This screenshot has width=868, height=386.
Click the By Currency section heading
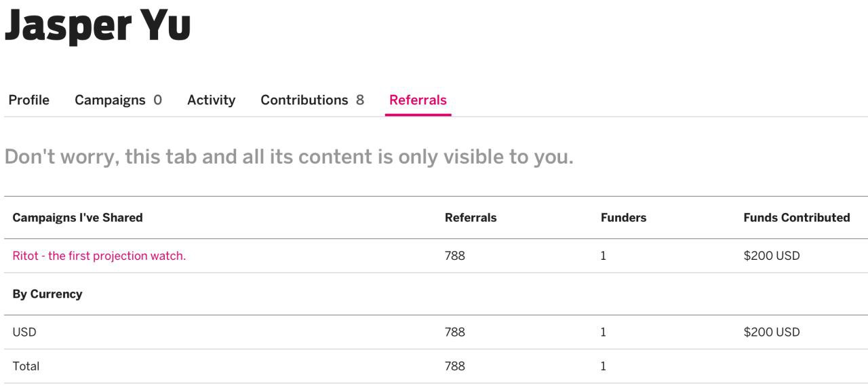(47, 294)
